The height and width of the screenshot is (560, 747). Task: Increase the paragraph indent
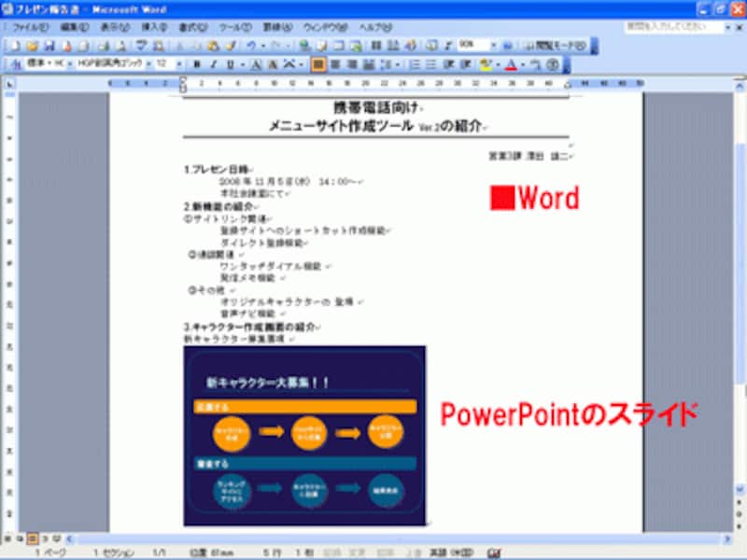[465, 64]
